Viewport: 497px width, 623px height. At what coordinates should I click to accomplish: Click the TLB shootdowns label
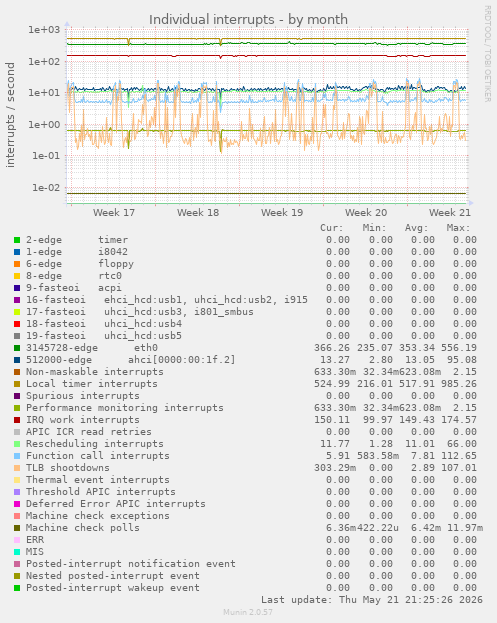(x=68, y=468)
